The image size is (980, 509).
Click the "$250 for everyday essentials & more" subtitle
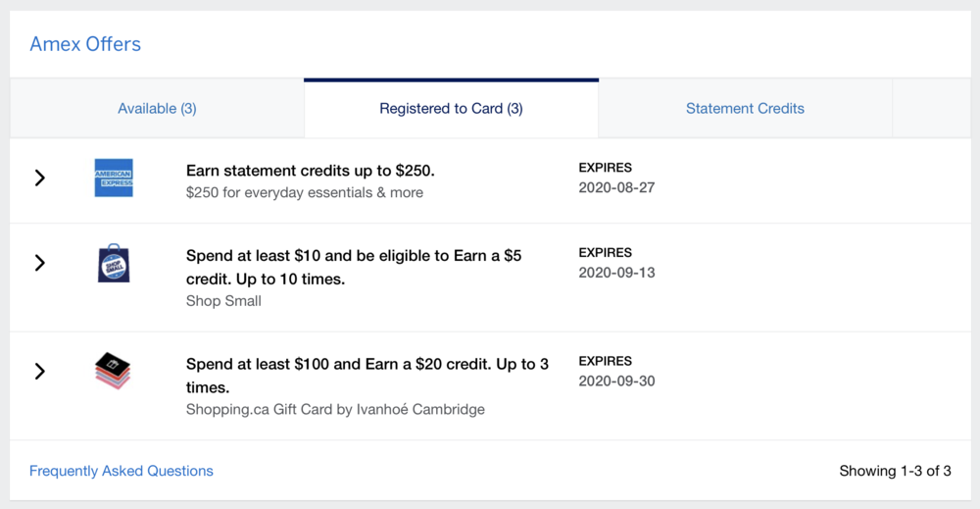tap(305, 192)
